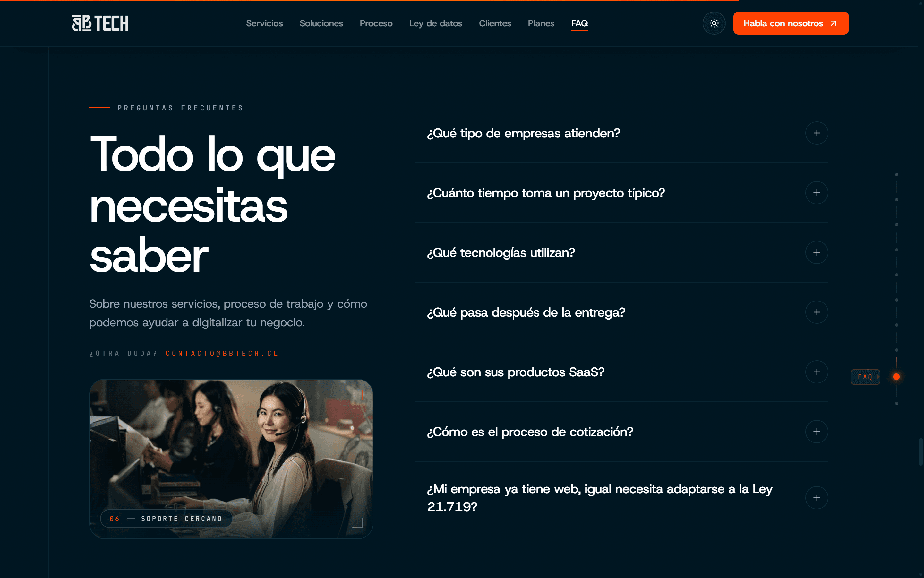Screen dimensions: 924x578
Task: Toggle the light/dark theme sun icon
Action: pos(714,23)
